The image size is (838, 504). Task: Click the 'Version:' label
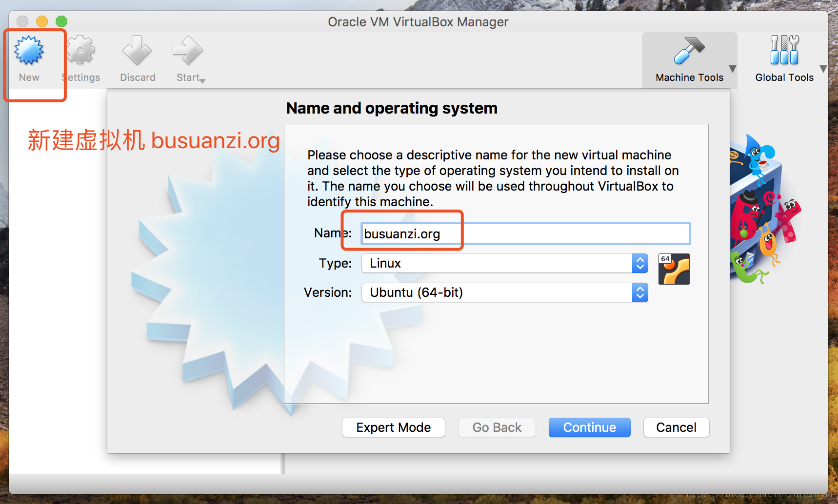(328, 292)
